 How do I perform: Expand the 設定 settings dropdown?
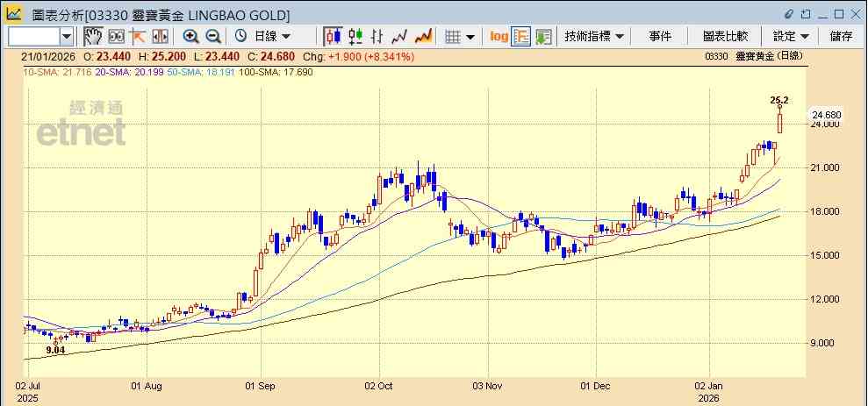coord(791,37)
